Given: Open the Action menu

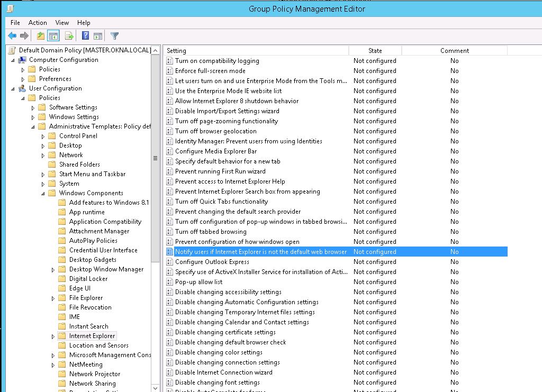Looking at the screenshot, I should point(37,23).
